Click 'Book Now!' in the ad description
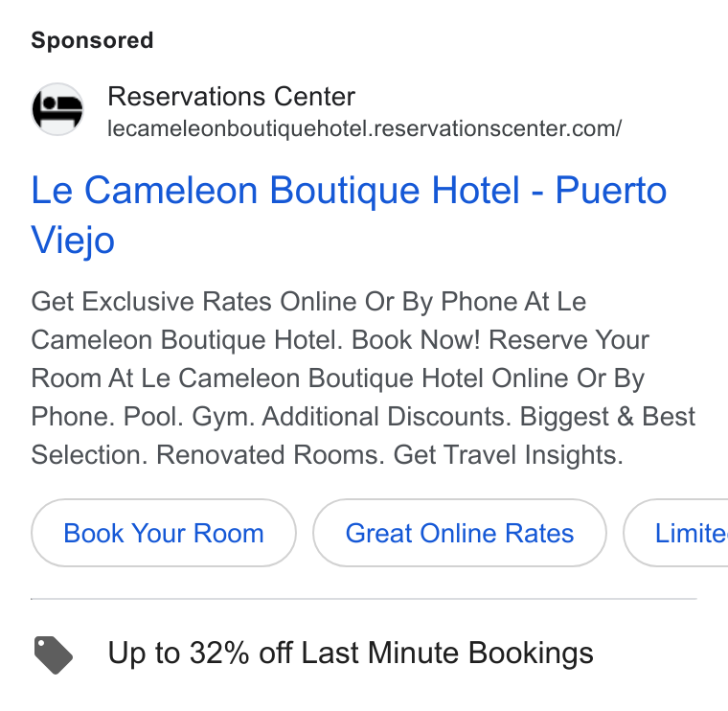The height and width of the screenshot is (711, 728). [416, 340]
